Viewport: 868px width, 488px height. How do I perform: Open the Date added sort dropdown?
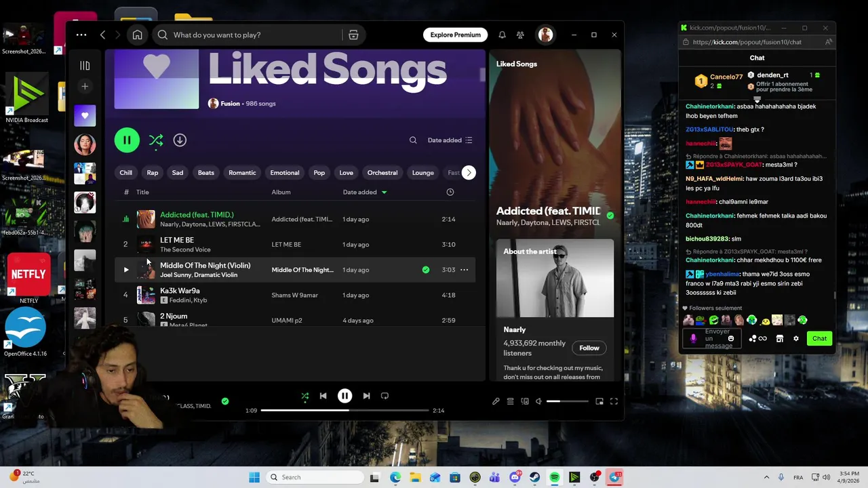click(x=450, y=140)
